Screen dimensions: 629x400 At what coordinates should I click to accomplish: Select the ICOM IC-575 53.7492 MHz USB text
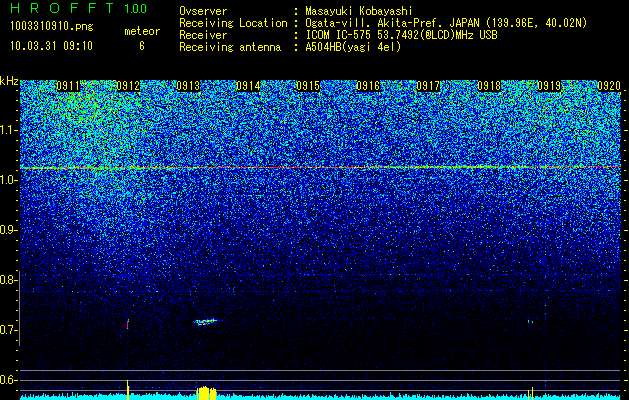[402, 35]
